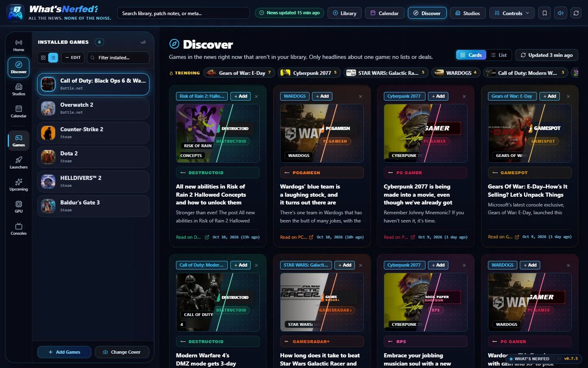Open the Studios tab in top bar
This screenshot has height=368, width=588.
468,13
